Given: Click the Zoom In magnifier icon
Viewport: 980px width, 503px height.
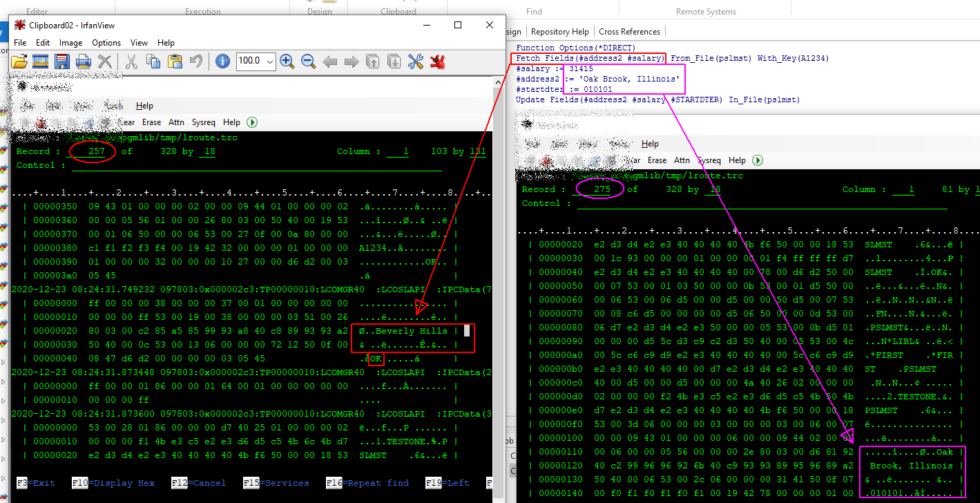Looking at the screenshot, I should point(287,61).
